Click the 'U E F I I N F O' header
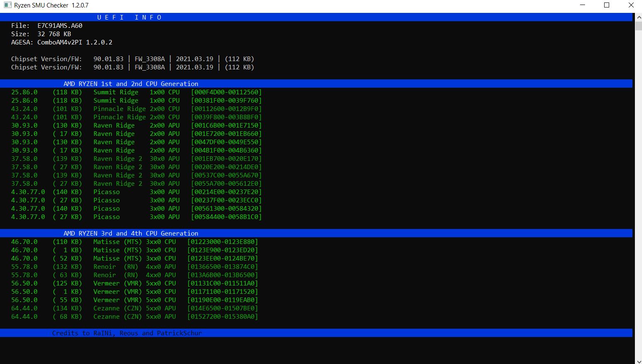 pos(129,17)
